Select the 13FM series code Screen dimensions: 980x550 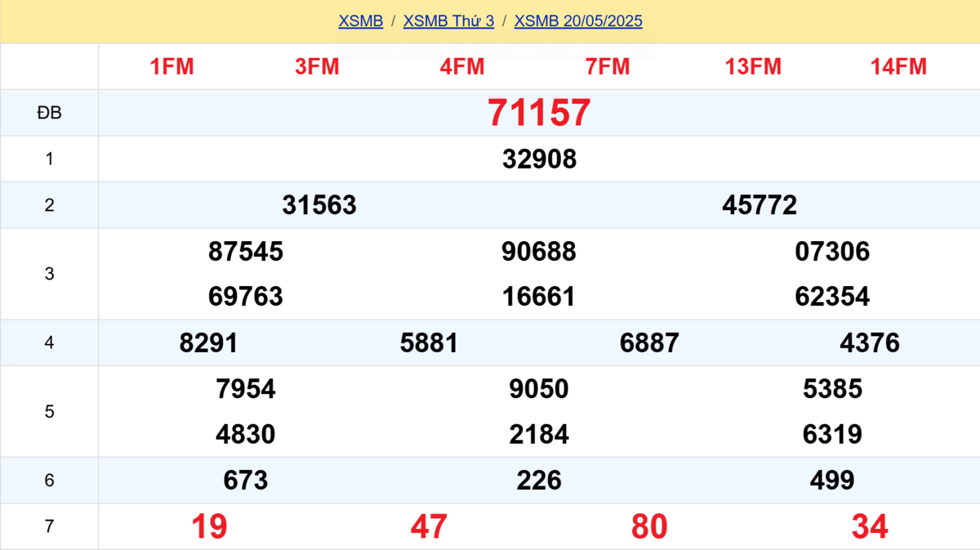point(753,67)
